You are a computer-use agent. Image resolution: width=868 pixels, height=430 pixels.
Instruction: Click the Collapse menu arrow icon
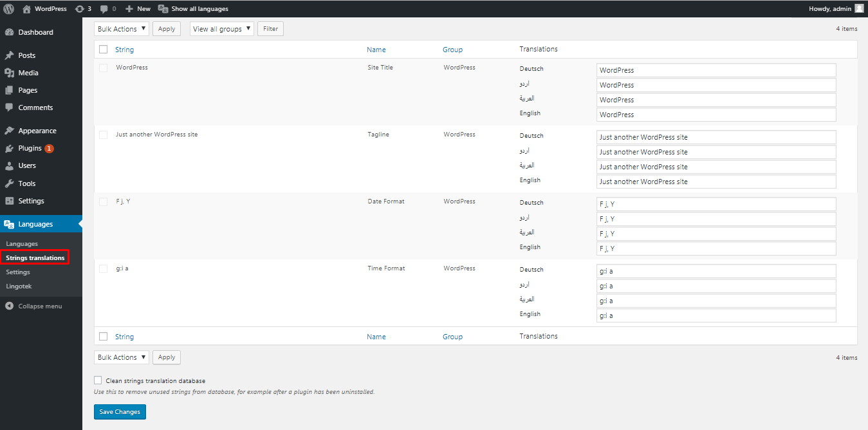(x=9, y=306)
